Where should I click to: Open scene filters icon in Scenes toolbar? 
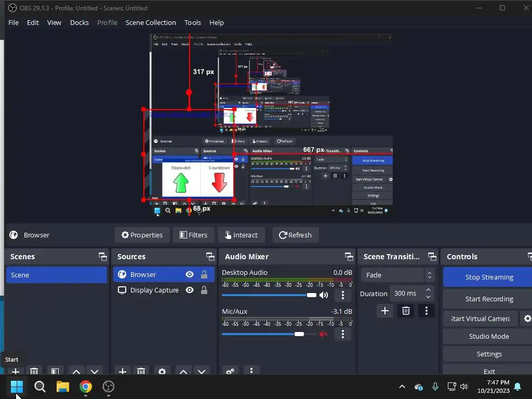click(55, 371)
